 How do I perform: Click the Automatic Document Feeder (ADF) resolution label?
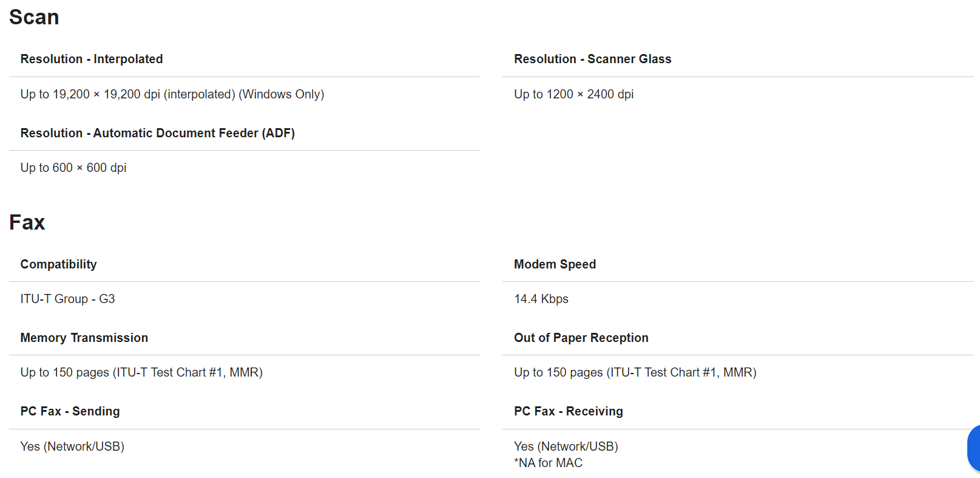click(157, 133)
